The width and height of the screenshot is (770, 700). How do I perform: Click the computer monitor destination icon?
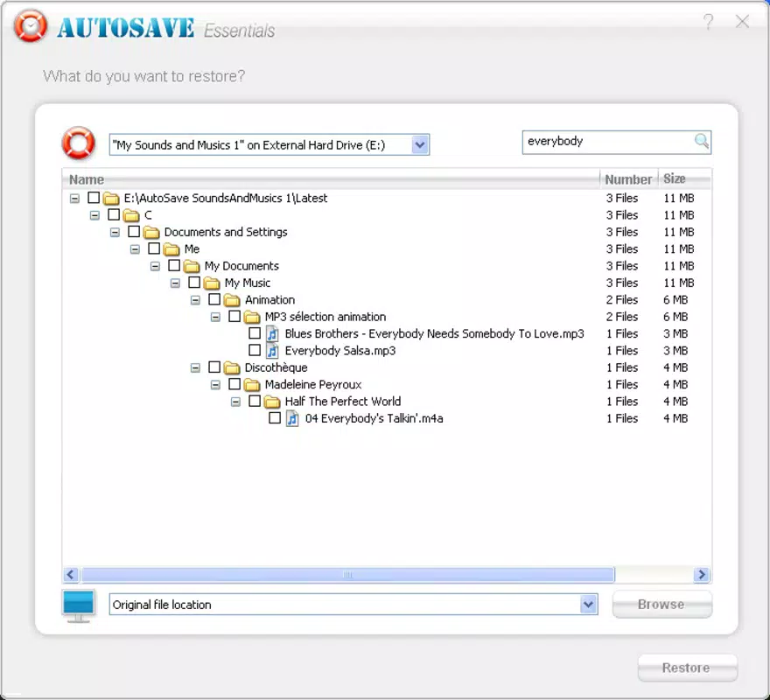(78, 606)
